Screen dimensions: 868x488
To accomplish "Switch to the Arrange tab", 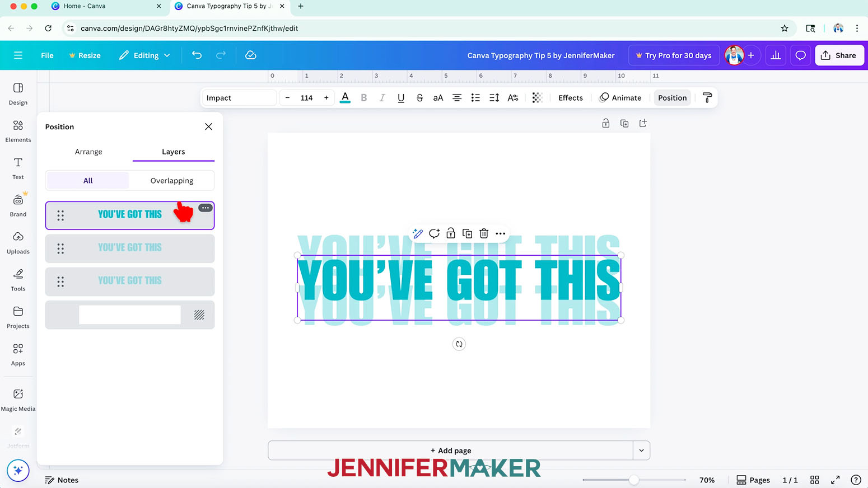I will 88,152.
